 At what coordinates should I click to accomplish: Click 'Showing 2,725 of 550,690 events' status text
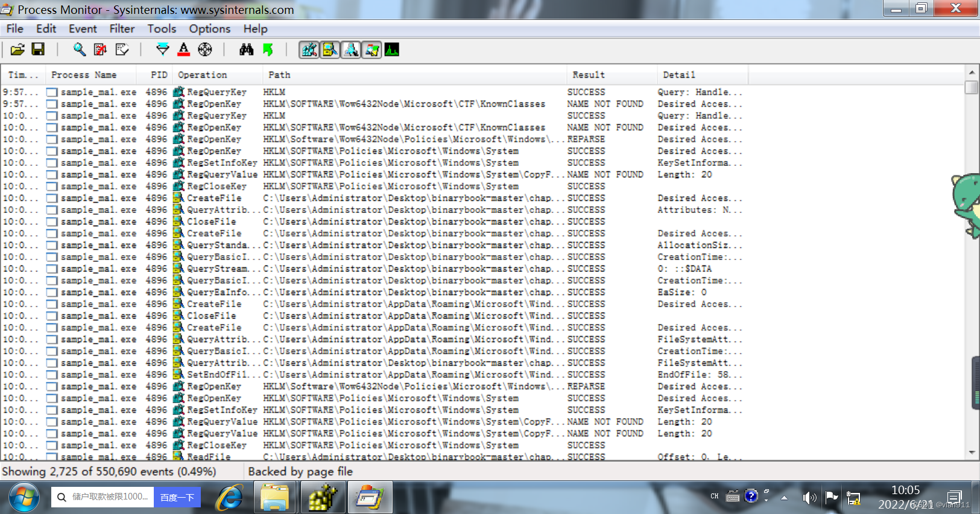click(x=109, y=471)
